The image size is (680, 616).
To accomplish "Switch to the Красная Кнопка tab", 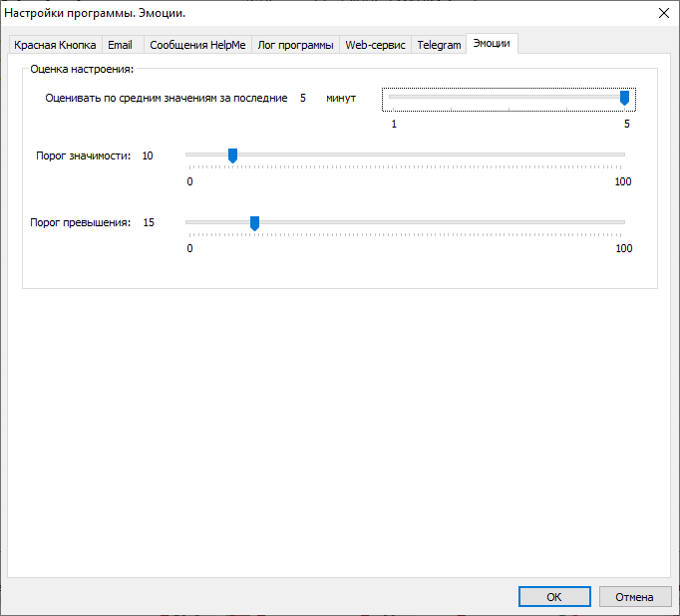I will [x=55, y=45].
